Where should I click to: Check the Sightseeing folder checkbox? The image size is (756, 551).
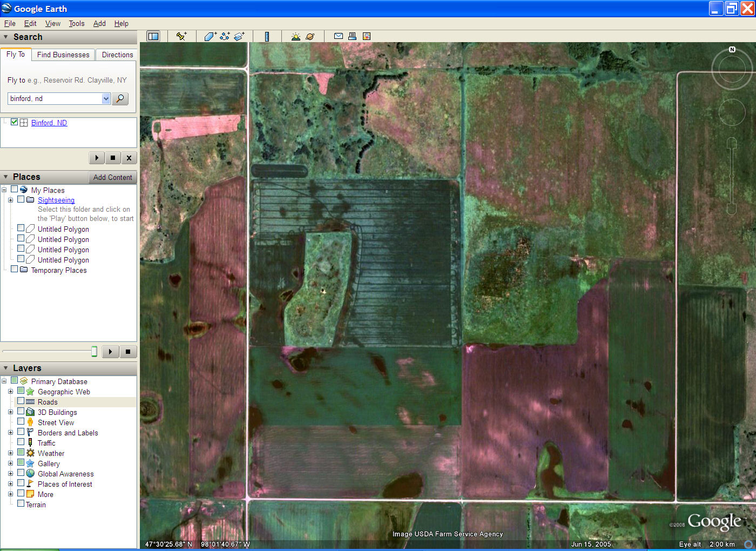point(21,199)
